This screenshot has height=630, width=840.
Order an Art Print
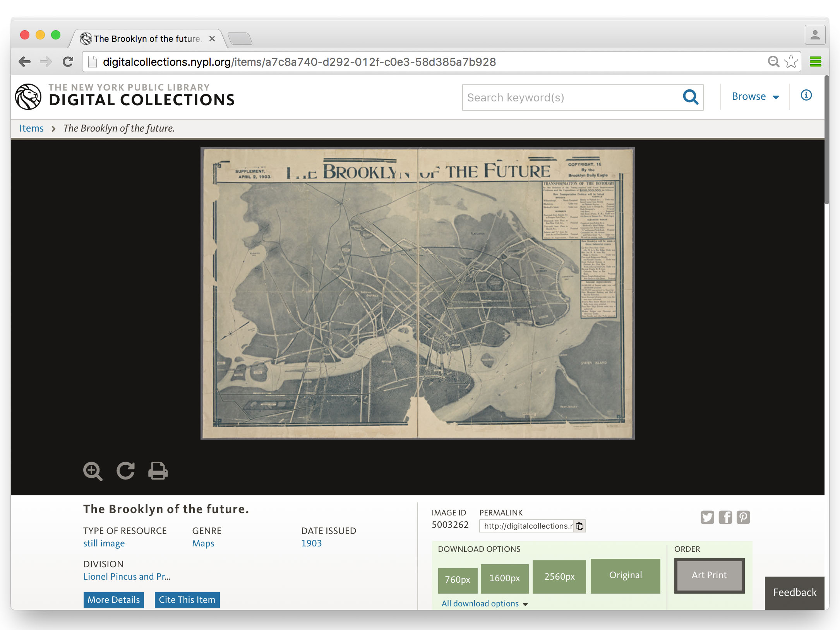(709, 575)
